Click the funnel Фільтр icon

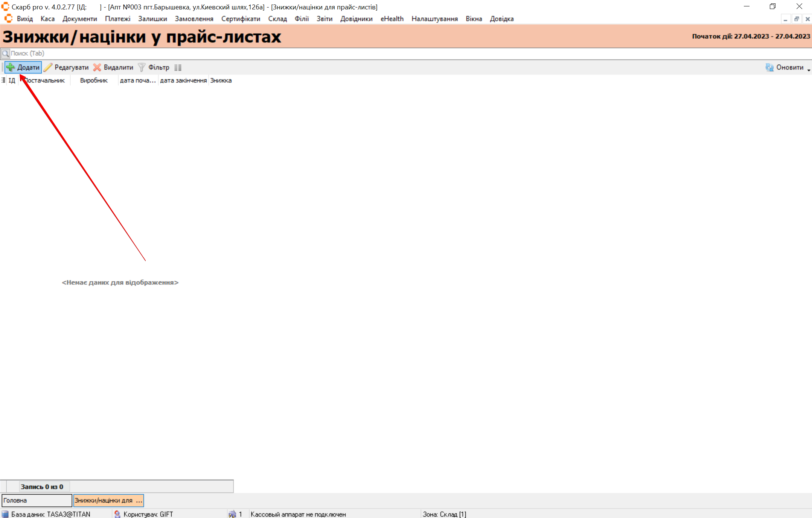(x=142, y=67)
